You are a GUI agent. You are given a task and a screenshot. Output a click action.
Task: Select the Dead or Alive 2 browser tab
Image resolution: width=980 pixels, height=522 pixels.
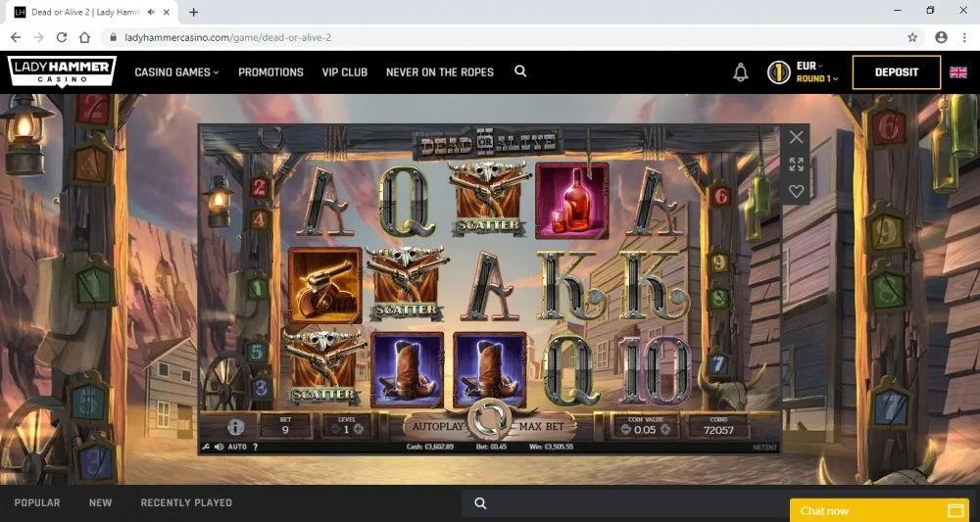tap(92, 12)
